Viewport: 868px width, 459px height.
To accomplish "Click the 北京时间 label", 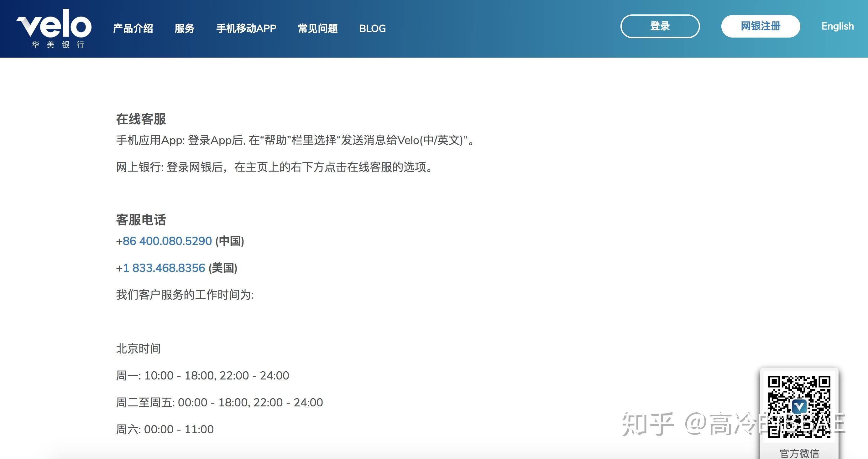I will click(x=139, y=349).
